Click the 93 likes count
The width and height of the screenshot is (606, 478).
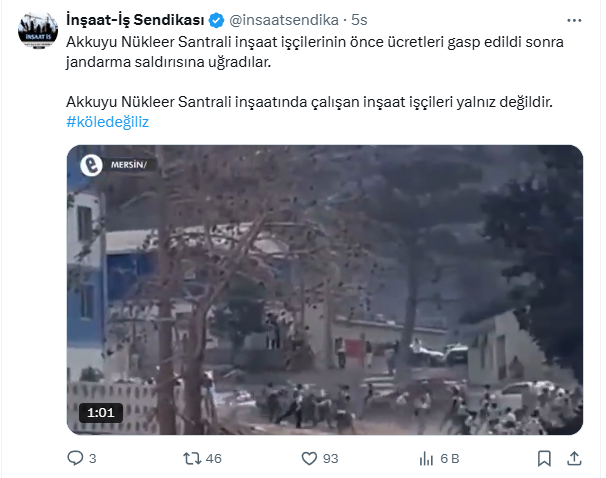tap(330, 459)
